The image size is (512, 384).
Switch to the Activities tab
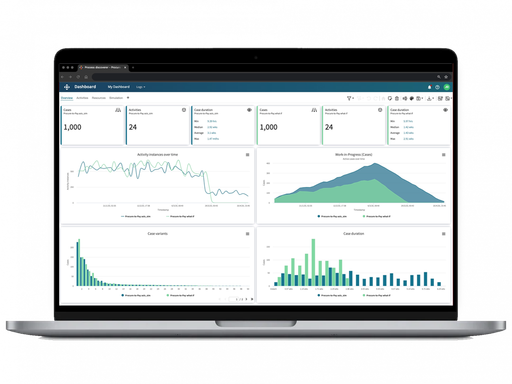coord(82,98)
